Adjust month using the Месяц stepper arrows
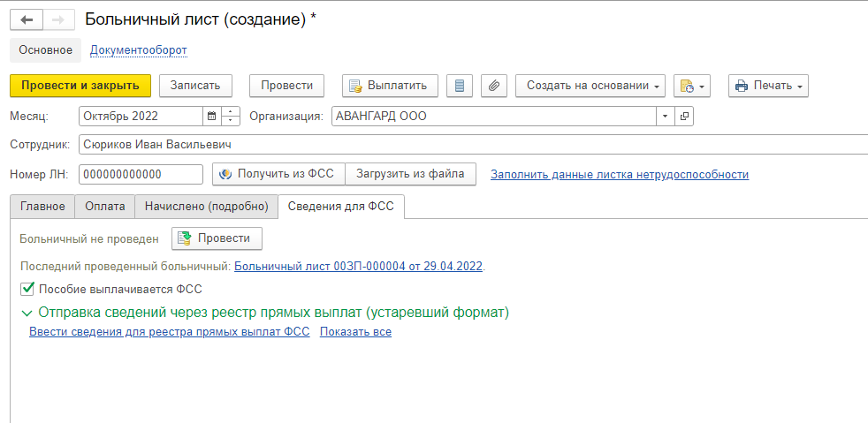Screen dimensions: 868x423 point(231,116)
